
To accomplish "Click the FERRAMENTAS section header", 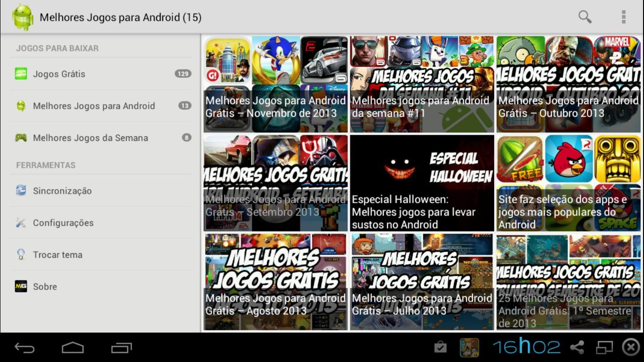I will (46, 165).
